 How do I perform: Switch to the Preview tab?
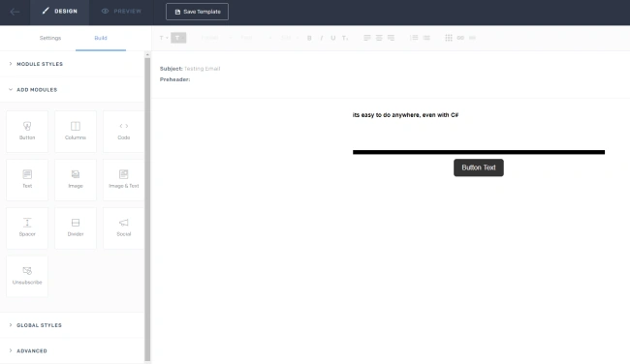[x=121, y=12]
